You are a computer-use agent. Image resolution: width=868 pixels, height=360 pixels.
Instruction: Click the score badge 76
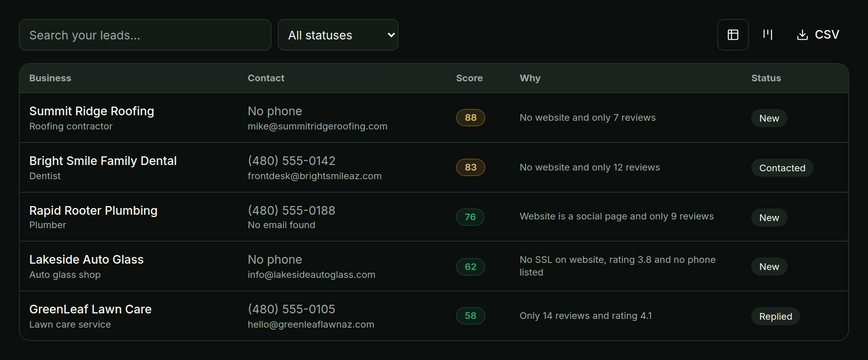[470, 217]
